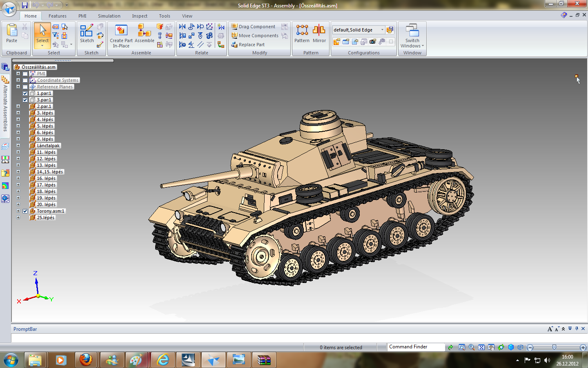The height and width of the screenshot is (368, 588).
Task: Open WinRAR from the taskbar
Action: [264, 360]
